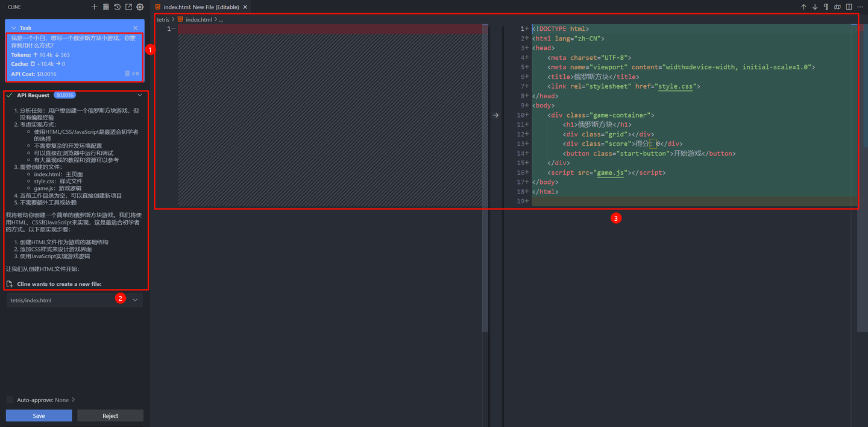
Task: Click the DOCTYPE html line
Action: pyautogui.click(x=560, y=28)
